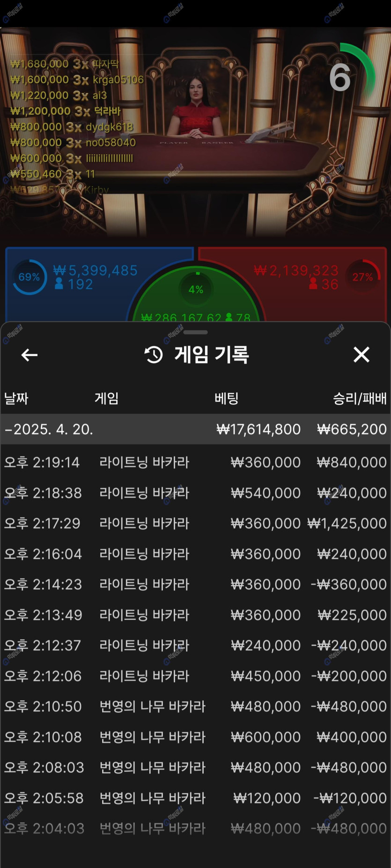
Task: Click the red banker count icon
Action: click(x=313, y=284)
